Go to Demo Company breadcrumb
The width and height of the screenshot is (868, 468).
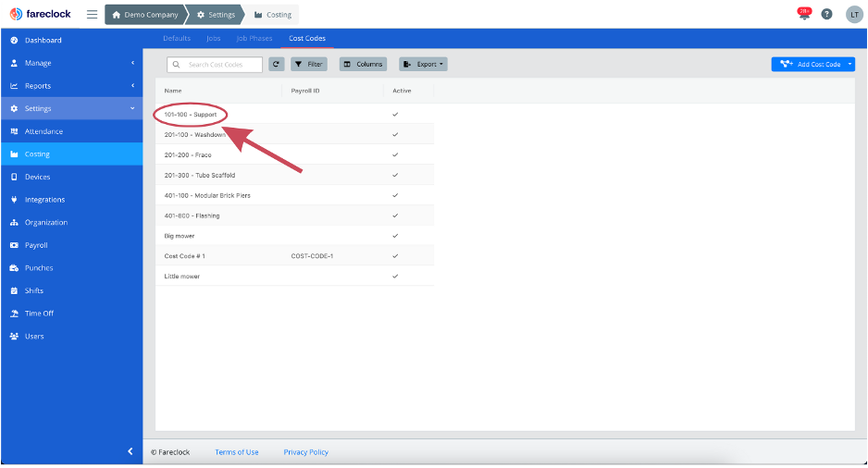[x=145, y=15]
